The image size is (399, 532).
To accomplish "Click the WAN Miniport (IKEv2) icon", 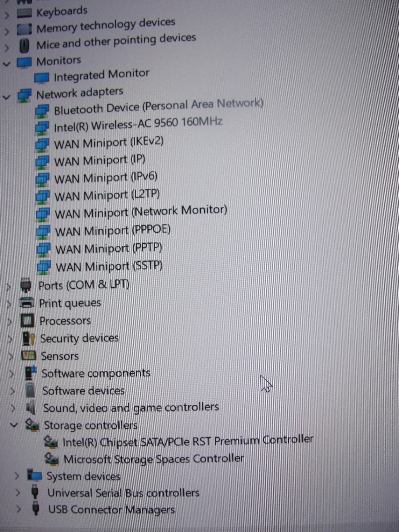I will coord(42,145).
